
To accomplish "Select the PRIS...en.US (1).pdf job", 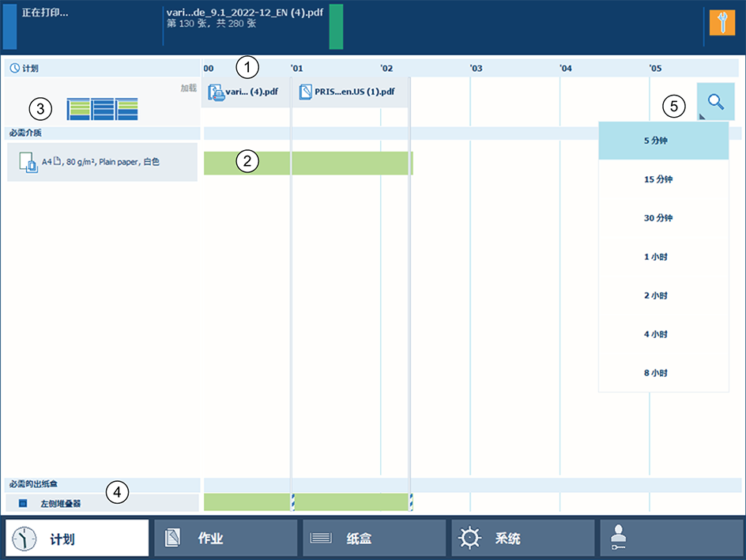I will [x=349, y=92].
